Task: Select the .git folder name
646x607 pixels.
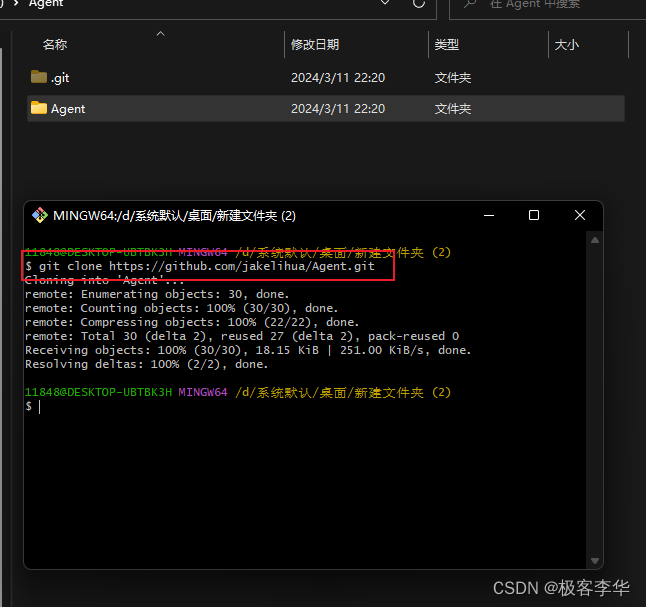Action: tap(60, 78)
